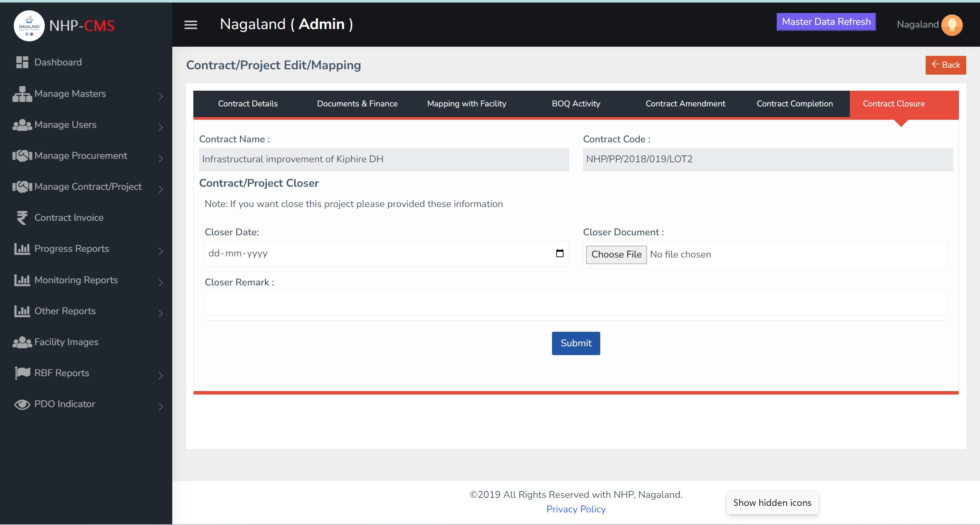
Task: Click the Facility Images people icon
Action: (x=22, y=342)
